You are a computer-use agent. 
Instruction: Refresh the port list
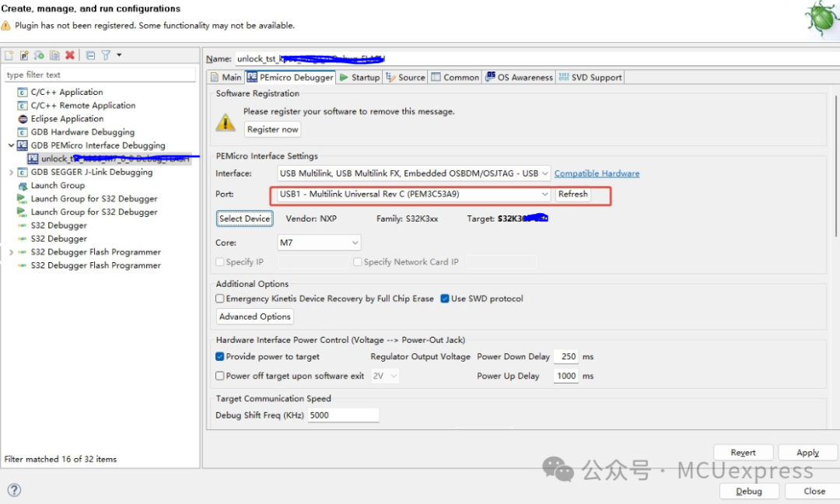(572, 194)
